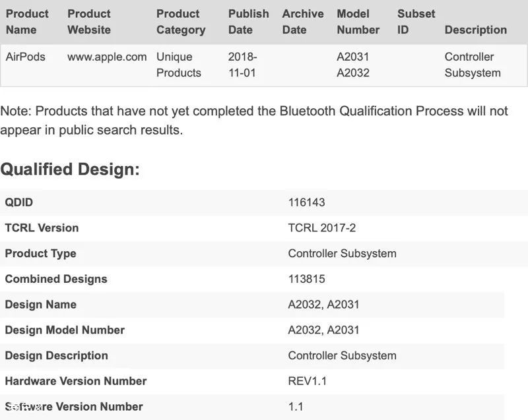The image size is (528, 420).
Task: Click the Qualified Design heading
Action: pyautogui.click(x=70, y=169)
